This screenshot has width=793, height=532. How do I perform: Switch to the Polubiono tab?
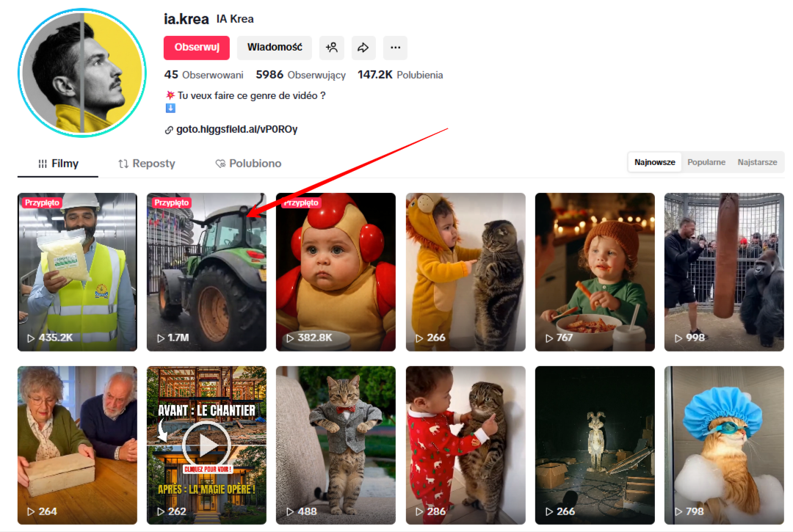click(248, 164)
